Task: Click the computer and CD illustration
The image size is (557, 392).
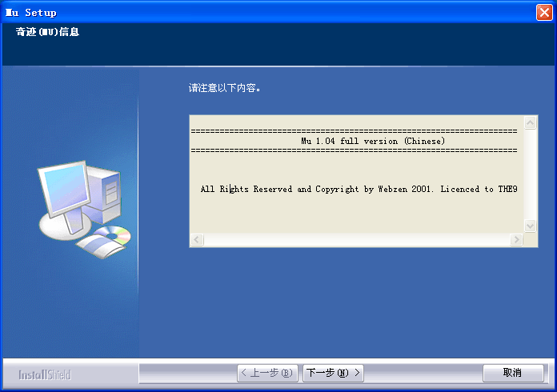Action: (84, 210)
